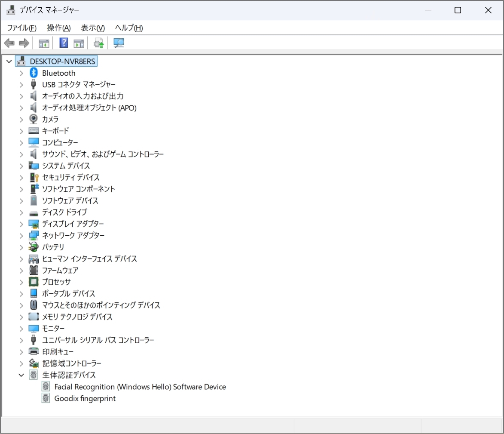Open the 操作(A) menu

(x=58, y=28)
